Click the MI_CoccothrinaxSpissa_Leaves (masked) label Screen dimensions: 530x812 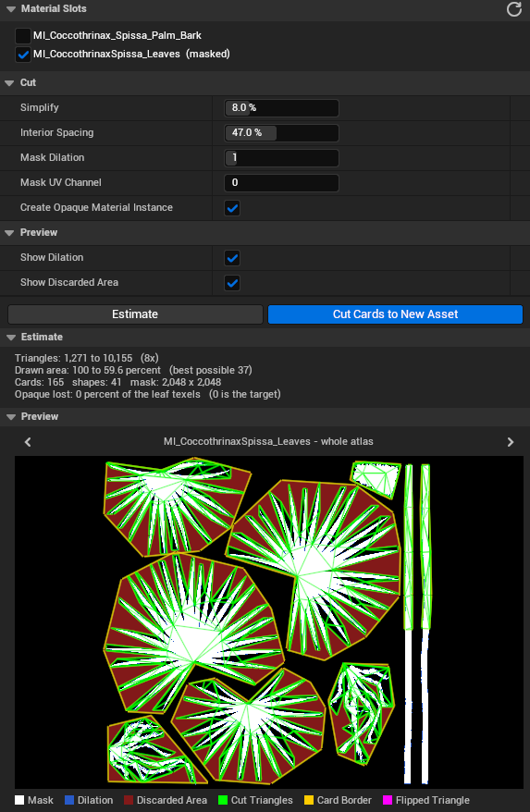[131, 54]
